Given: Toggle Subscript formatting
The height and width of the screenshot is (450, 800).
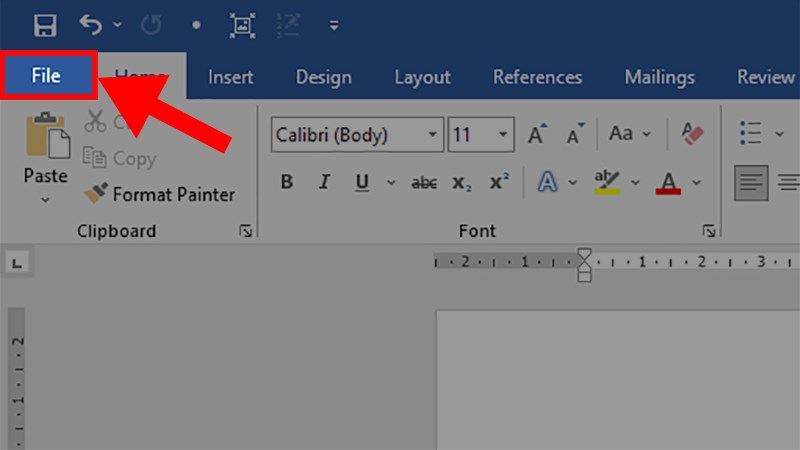Looking at the screenshot, I should [x=462, y=183].
